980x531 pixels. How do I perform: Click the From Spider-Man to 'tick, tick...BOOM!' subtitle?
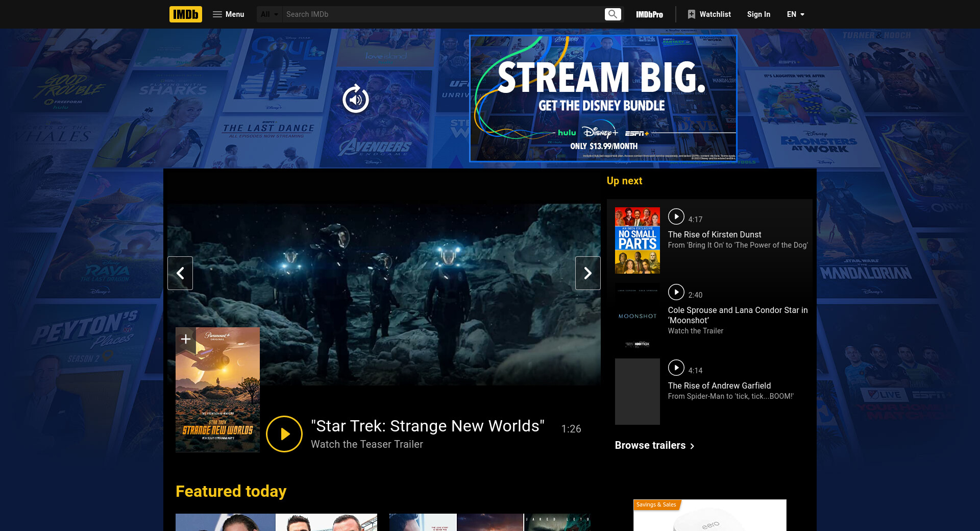(x=731, y=396)
